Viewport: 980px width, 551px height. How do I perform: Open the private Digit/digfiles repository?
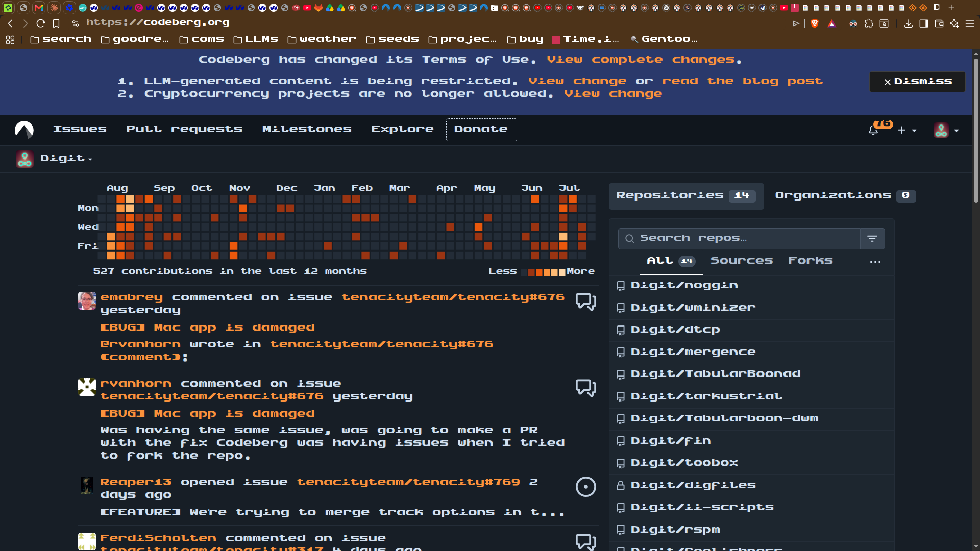tap(693, 486)
